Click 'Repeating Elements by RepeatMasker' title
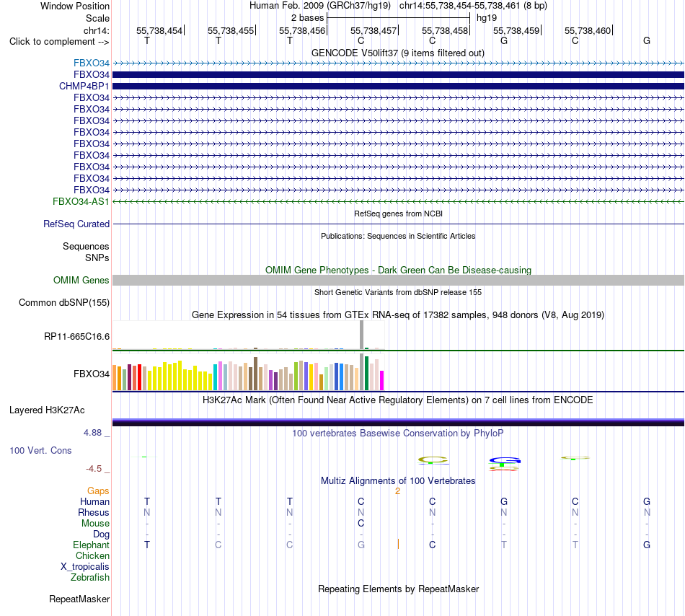This screenshot has width=685, height=616. click(x=398, y=589)
